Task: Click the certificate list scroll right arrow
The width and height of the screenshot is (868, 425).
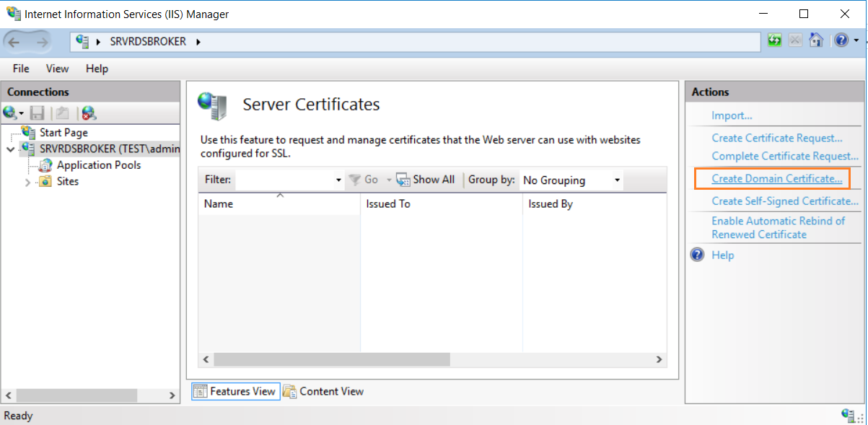Action: pyautogui.click(x=659, y=359)
